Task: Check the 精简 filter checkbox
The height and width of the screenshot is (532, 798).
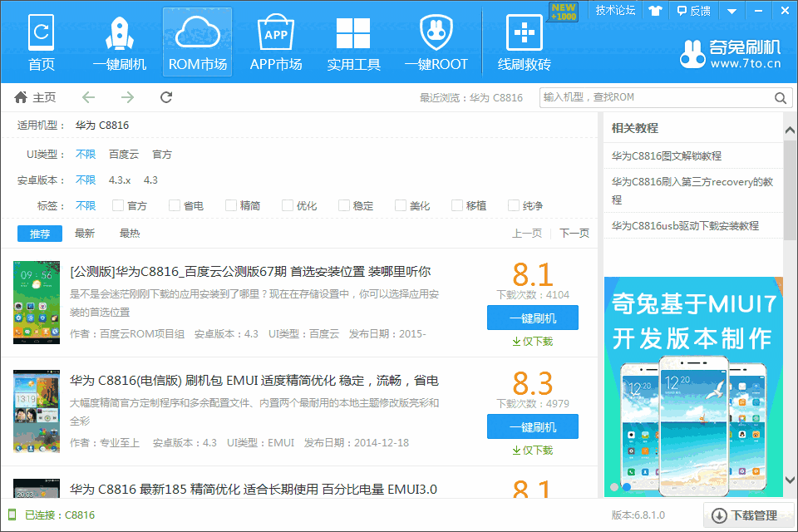Action: pos(229,204)
